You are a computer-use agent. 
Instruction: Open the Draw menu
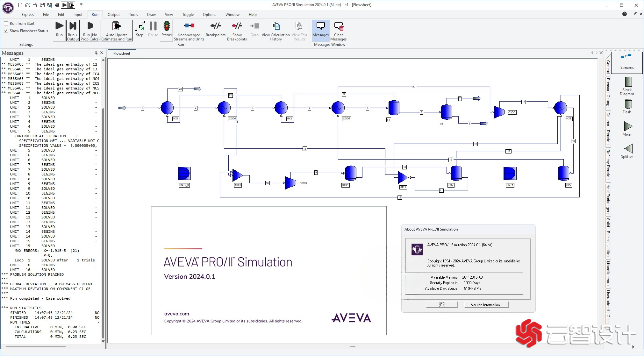(151, 15)
